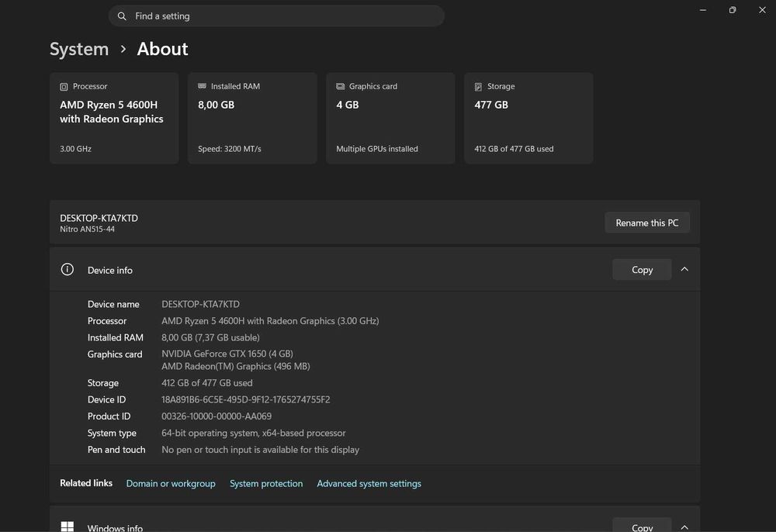Click the Installed RAM memory icon
Image resolution: width=776 pixels, height=532 pixels.
tap(202, 86)
